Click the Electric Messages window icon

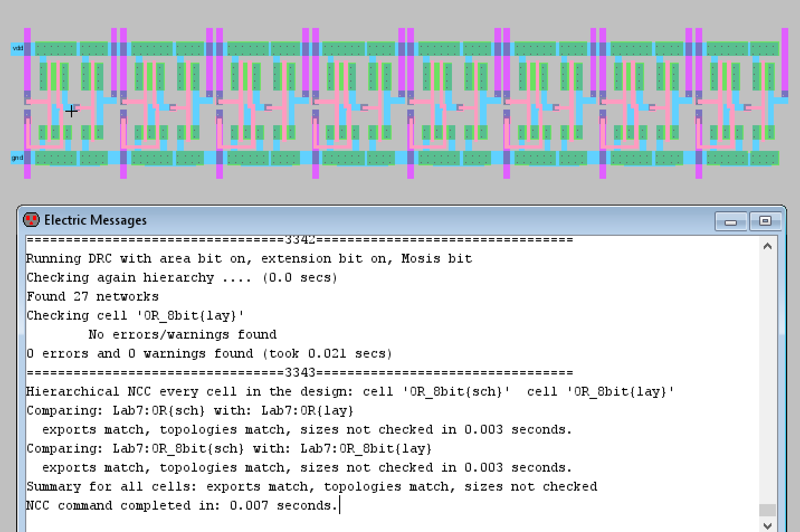click(x=31, y=220)
